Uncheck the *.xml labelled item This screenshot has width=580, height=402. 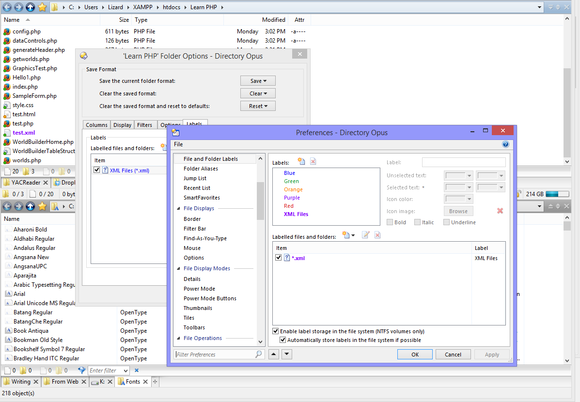click(279, 257)
